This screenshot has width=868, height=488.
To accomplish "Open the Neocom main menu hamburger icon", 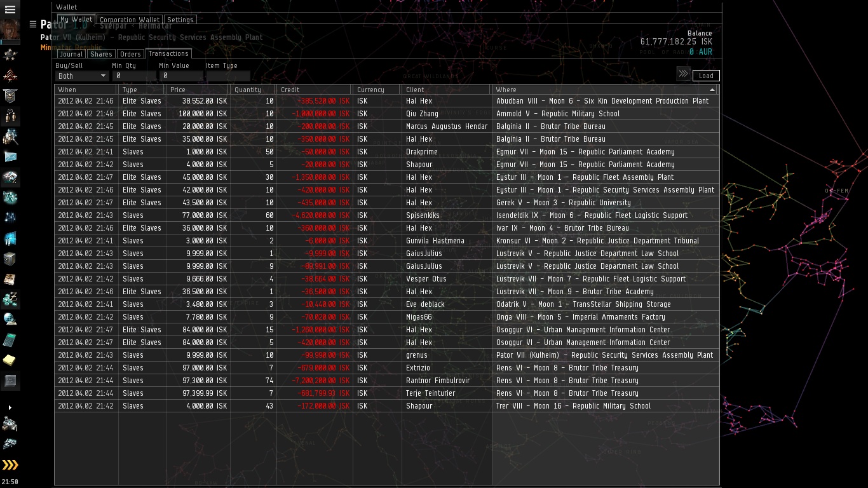I will click(10, 10).
